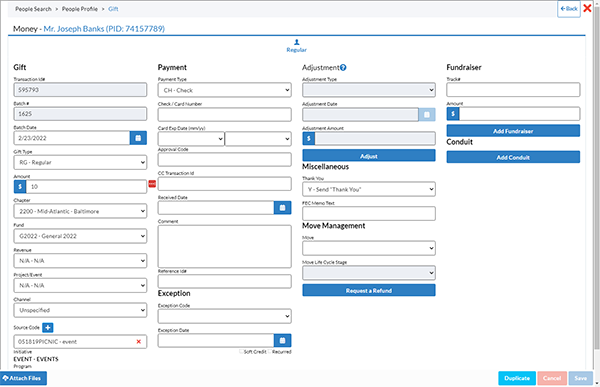600x387 pixels.
Task: Select card expiration month dropdown
Action: [x=191, y=139]
